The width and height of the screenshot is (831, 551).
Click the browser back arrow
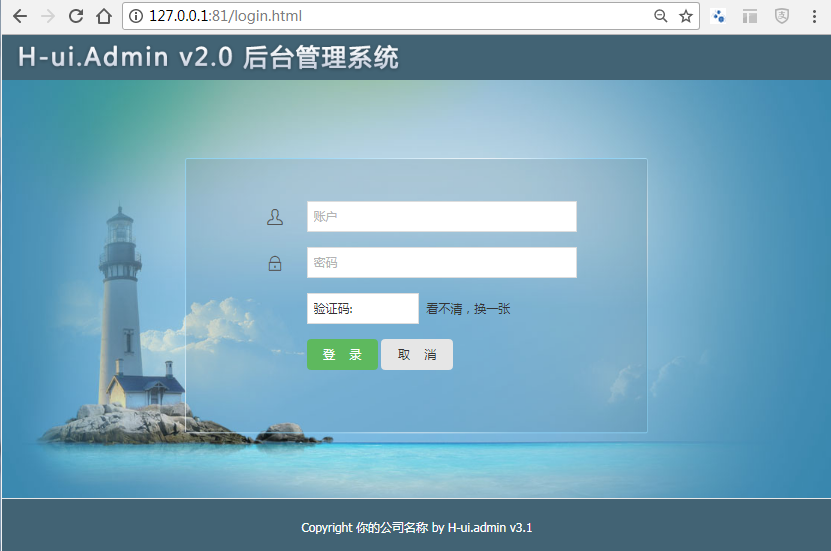click(x=20, y=16)
